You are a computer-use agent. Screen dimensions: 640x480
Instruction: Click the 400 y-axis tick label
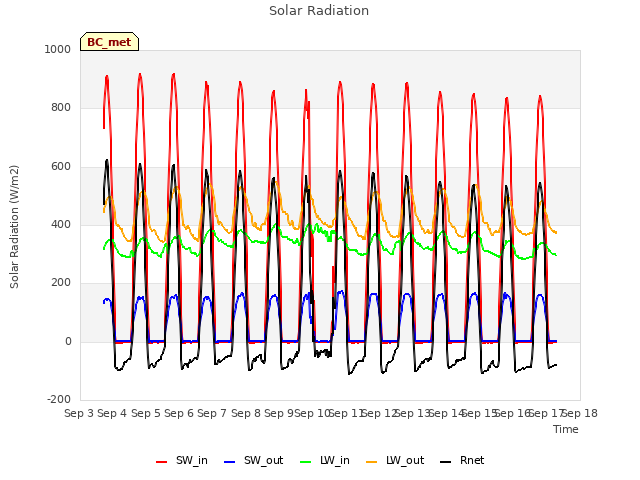click(61, 224)
